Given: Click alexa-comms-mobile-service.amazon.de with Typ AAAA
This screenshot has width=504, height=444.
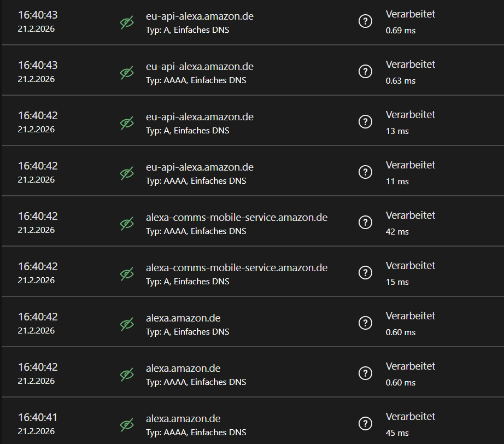Looking at the screenshot, I should point(236,218).
